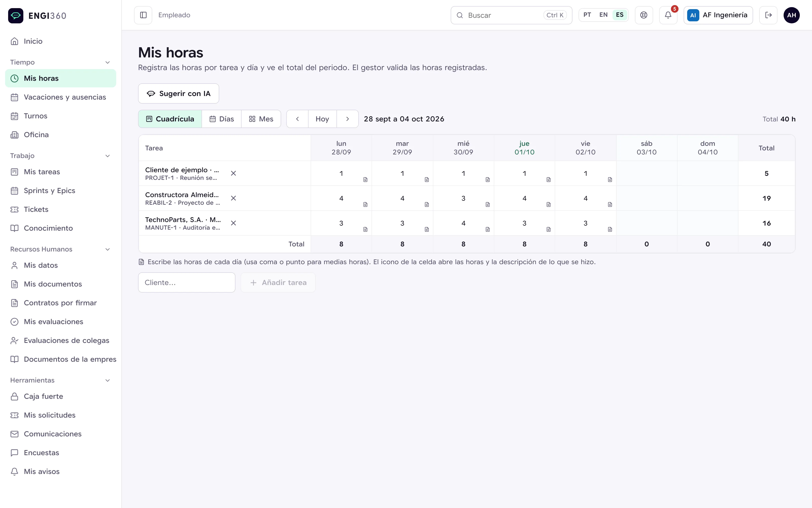The width and height of the screenshot is (812, 508).
Task: Click Sugerir con IA button
Action: coord(178,93)
